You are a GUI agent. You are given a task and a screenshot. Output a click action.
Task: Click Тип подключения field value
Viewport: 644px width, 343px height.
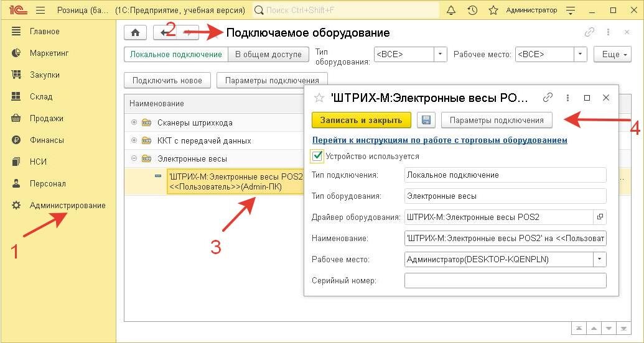pos(505,175)
